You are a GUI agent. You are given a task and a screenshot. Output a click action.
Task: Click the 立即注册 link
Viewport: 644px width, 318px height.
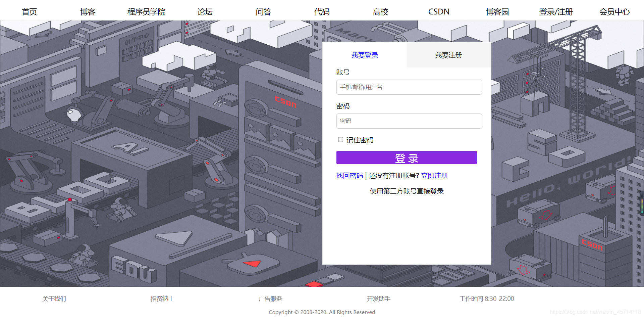pyautogui.click(x=434, y=175)
